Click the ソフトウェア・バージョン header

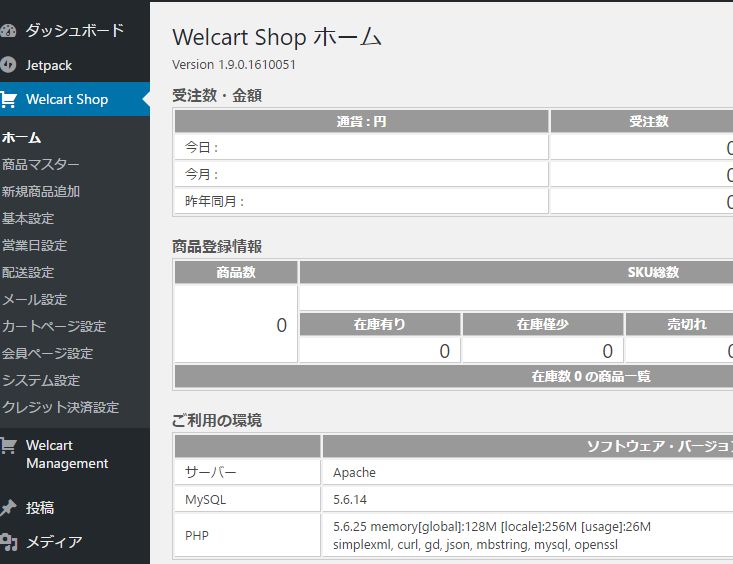(x=660, y=446)
